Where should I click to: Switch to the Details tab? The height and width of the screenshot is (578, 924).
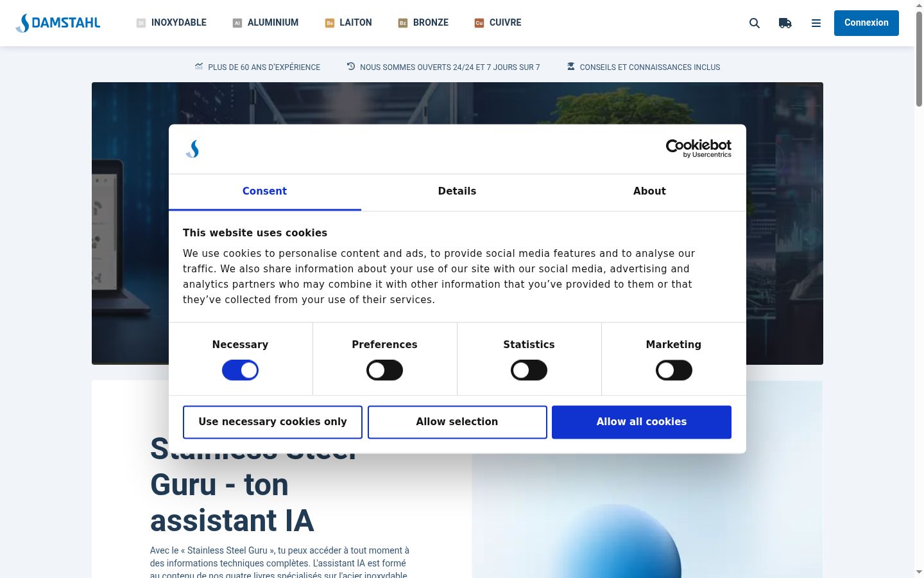pos(457,191)
